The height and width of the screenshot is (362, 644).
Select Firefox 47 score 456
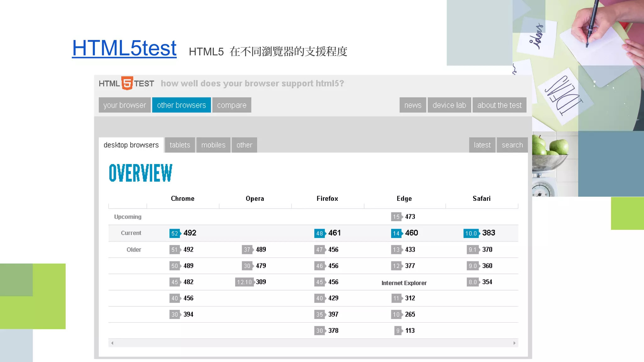pos(326,250)
